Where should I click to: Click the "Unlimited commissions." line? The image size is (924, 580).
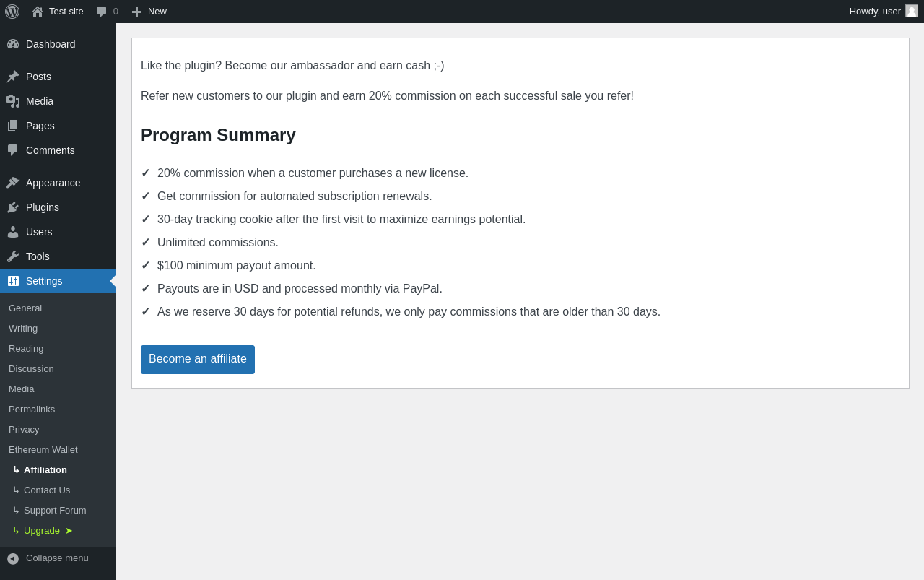click(218, 243)
